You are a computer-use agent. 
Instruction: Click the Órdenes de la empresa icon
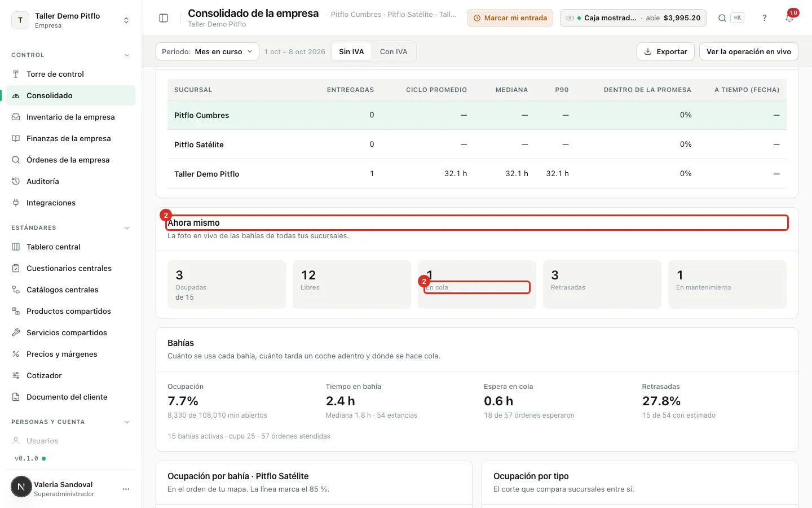16,160
